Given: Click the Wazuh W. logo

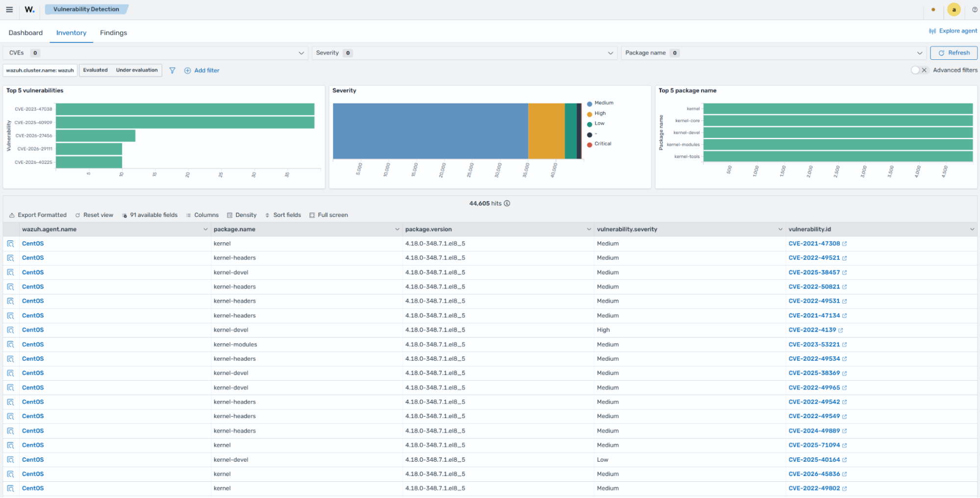Looking at the screenshot, I should [x=29, y=9].
